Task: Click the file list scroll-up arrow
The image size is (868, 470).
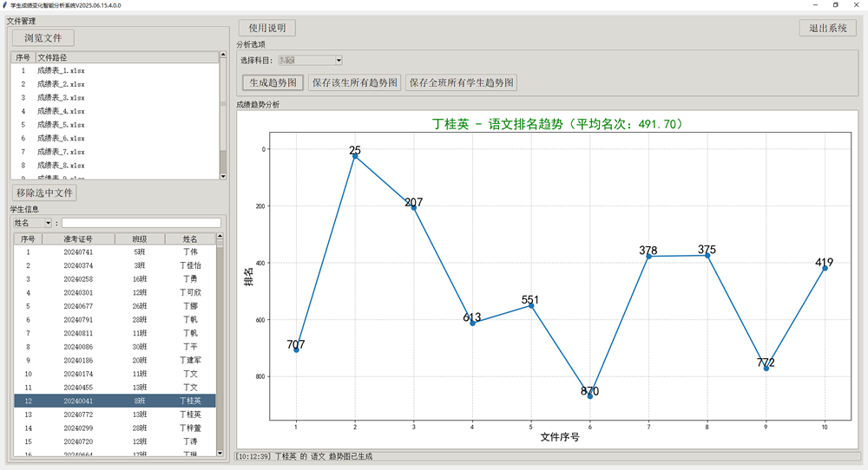Action: pos(223,56)
